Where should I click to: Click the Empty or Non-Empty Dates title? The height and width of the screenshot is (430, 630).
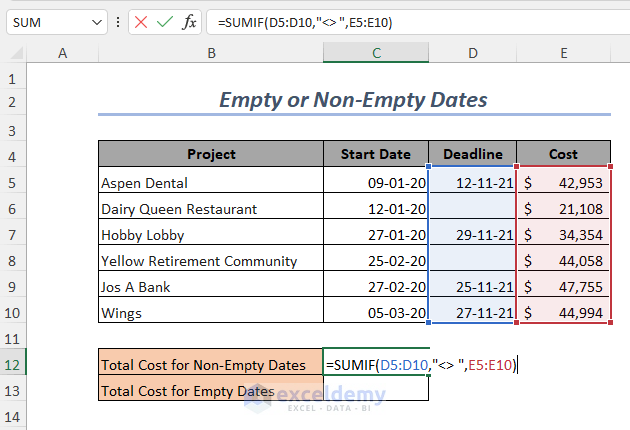pyautogui.click(x=353, y=100)
